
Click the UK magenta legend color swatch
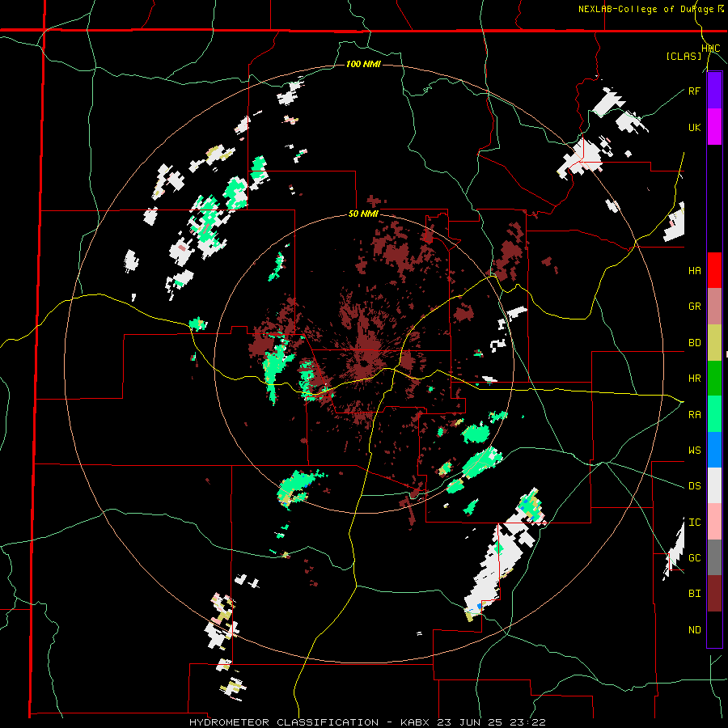click(714, 127)
